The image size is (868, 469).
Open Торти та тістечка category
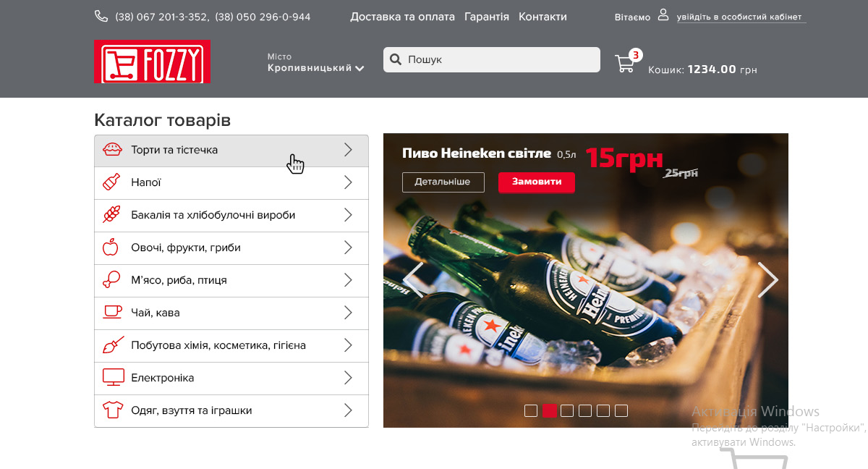[231, 151]
